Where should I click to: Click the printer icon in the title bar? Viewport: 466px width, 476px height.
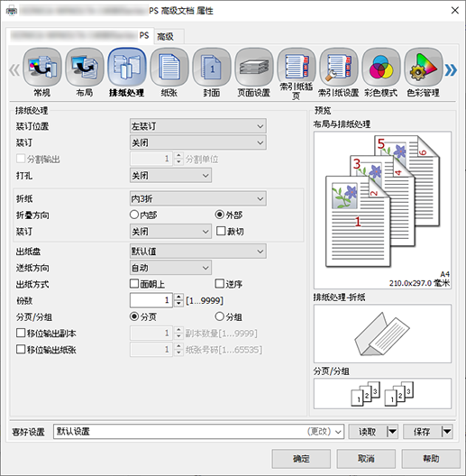click(12, 11)
